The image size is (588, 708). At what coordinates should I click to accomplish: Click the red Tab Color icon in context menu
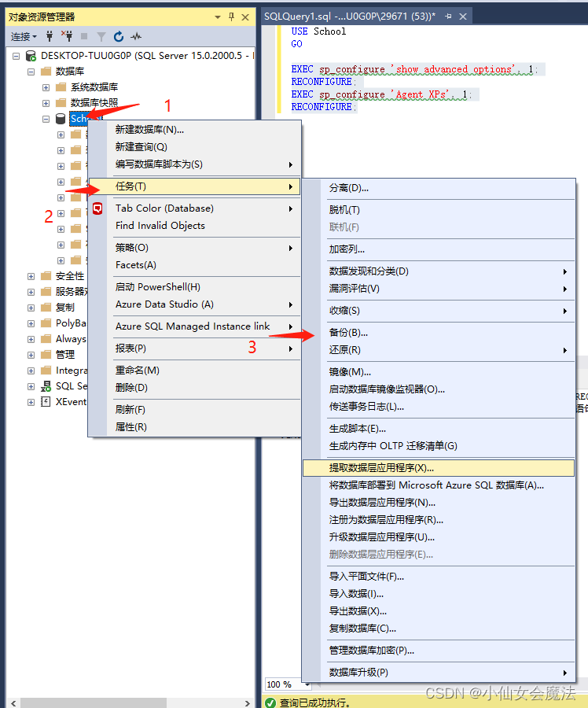pyautogui.click(x=97, y=208)
